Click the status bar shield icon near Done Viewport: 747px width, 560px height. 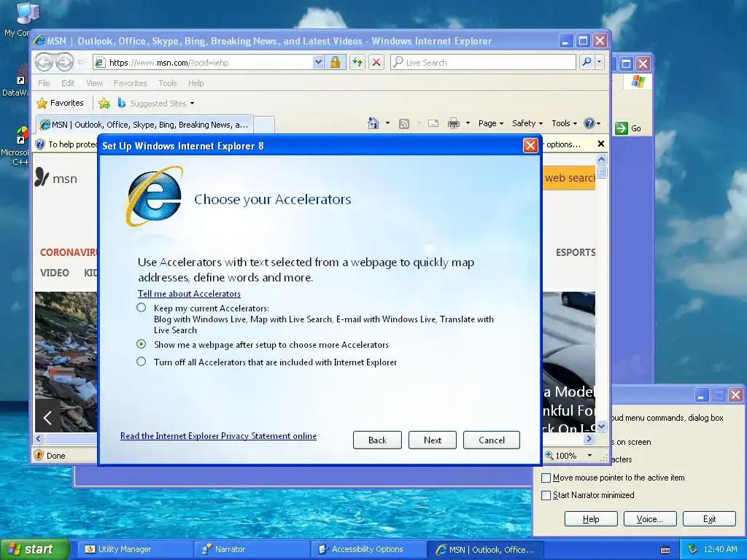pos(39,455)
